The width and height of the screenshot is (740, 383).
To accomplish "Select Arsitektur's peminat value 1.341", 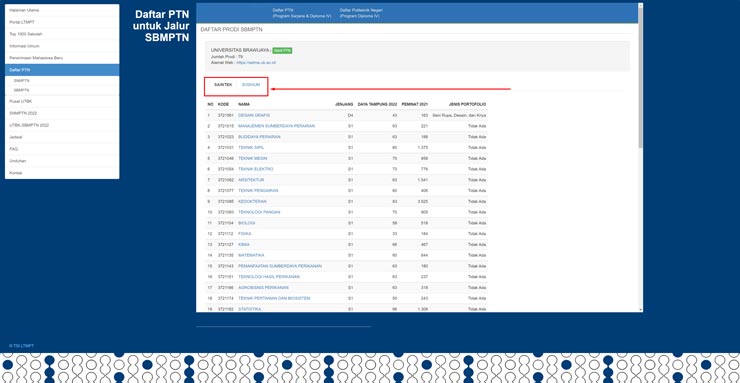I will (x=423, y=180).
